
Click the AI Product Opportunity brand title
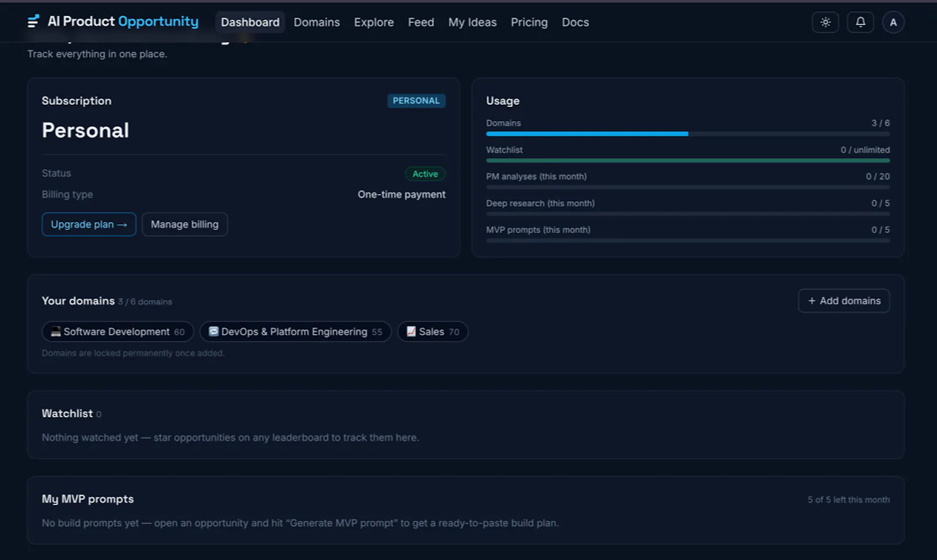click(123, 22)
